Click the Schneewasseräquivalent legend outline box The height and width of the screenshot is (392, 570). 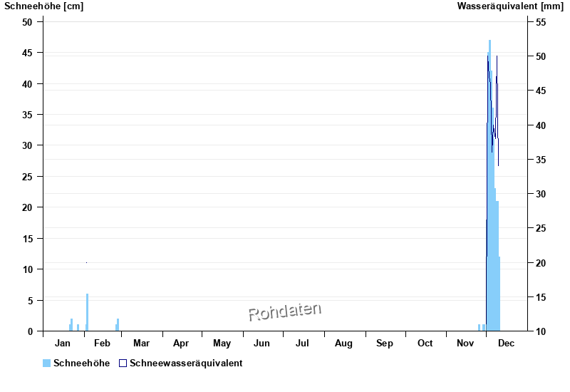coord(123,363)
